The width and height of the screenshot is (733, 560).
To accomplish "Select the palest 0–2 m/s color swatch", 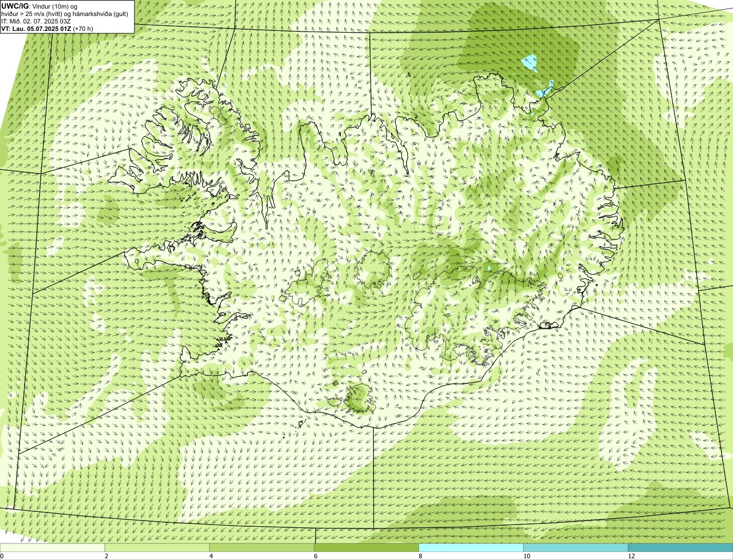I will [x=52, y=548].
